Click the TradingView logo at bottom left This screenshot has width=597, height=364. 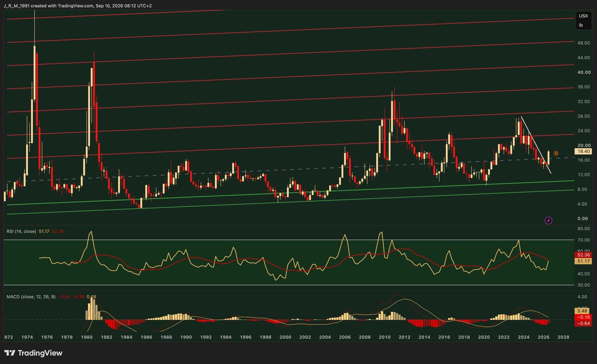click(x=34, y=353)
